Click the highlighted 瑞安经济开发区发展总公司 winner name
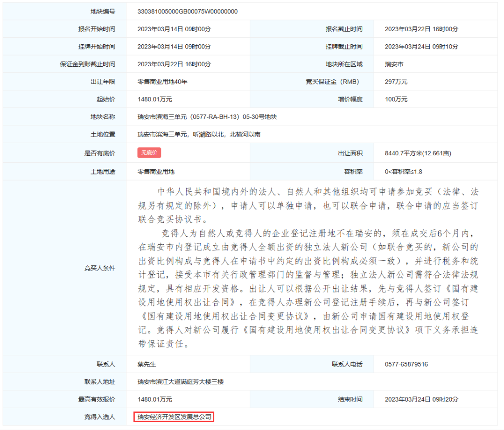This screenshot has height=430, width=504. point(174,417)
